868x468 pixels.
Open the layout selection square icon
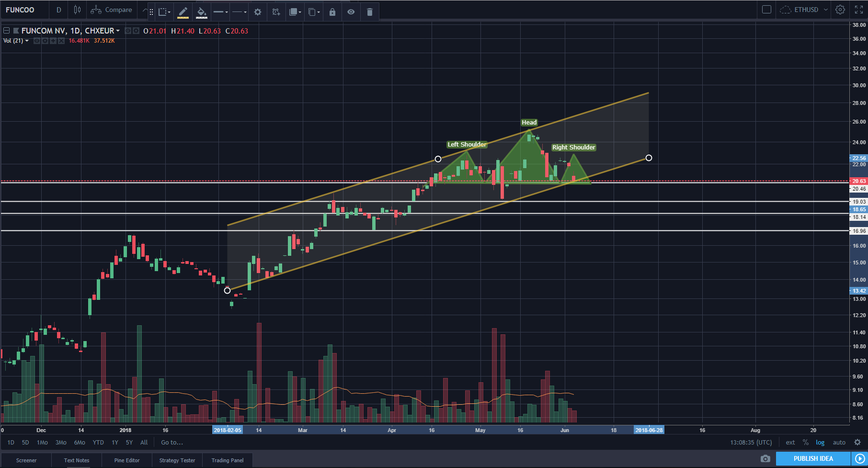click(766, 10)
